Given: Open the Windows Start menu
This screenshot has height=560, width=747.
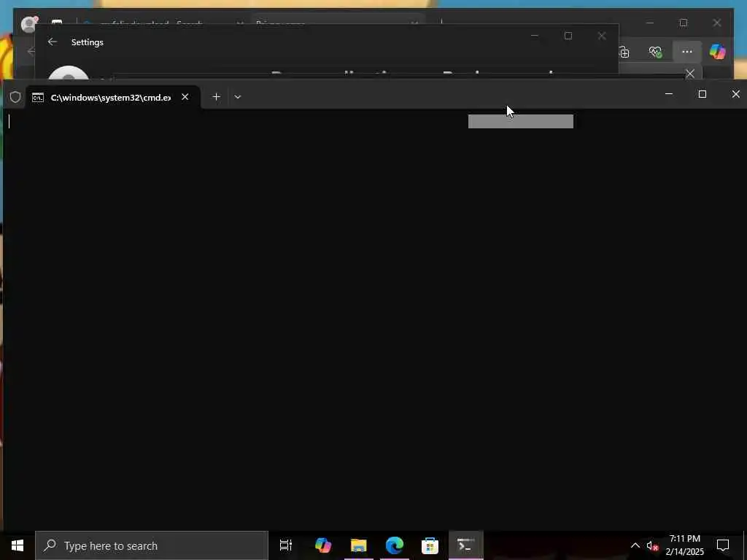Looking at the screenshot, I should pyautogui.click(x=18, y=545).
